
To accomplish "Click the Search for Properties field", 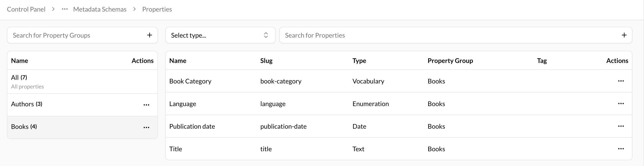I will 400,35.
